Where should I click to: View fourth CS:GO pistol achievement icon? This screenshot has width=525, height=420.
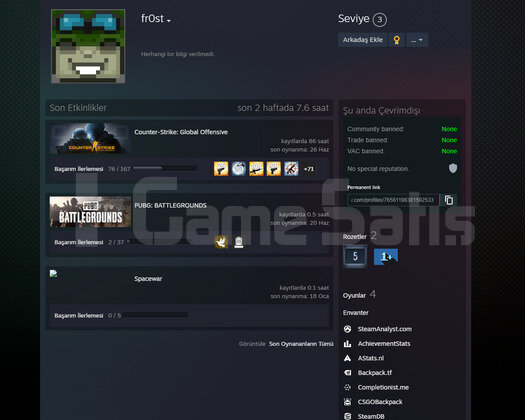[274, 168]
